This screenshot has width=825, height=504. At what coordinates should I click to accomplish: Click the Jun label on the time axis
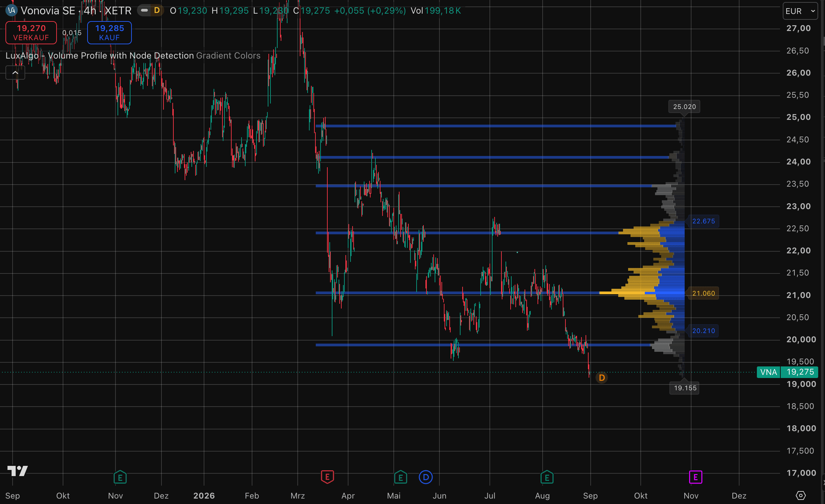pos(439,495)
